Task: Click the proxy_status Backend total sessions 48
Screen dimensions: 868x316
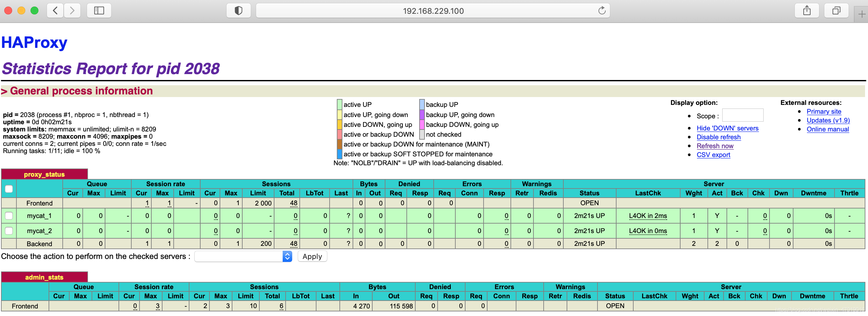Action: tap(293, 244)
